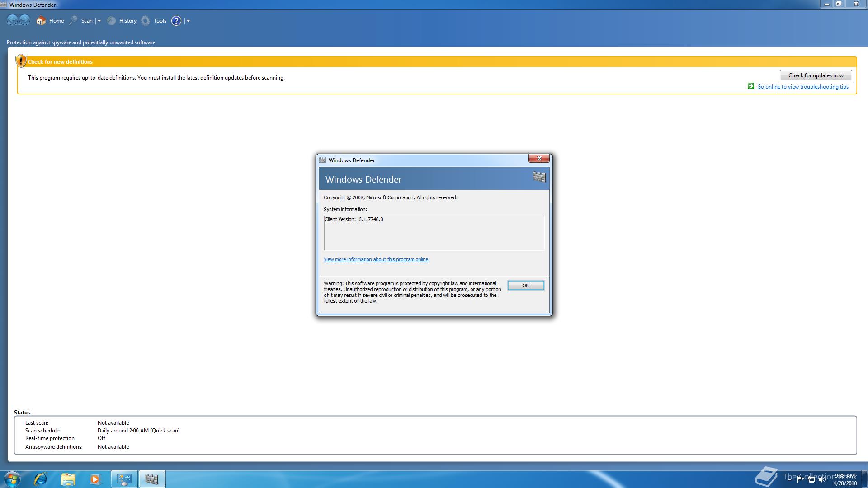Image resolution: width=868 pixels, height=488 pixels.
Task: Click the Windows Start orb
Action: coord(12,479)
